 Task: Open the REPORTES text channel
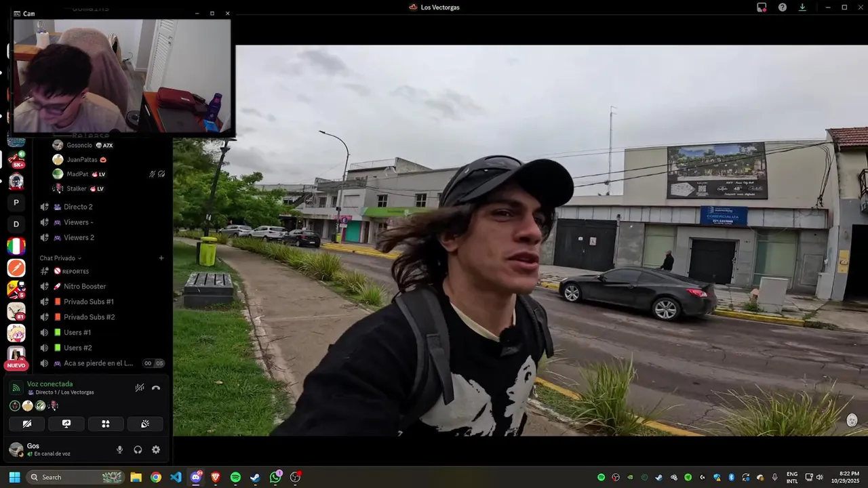click(102, 271)
